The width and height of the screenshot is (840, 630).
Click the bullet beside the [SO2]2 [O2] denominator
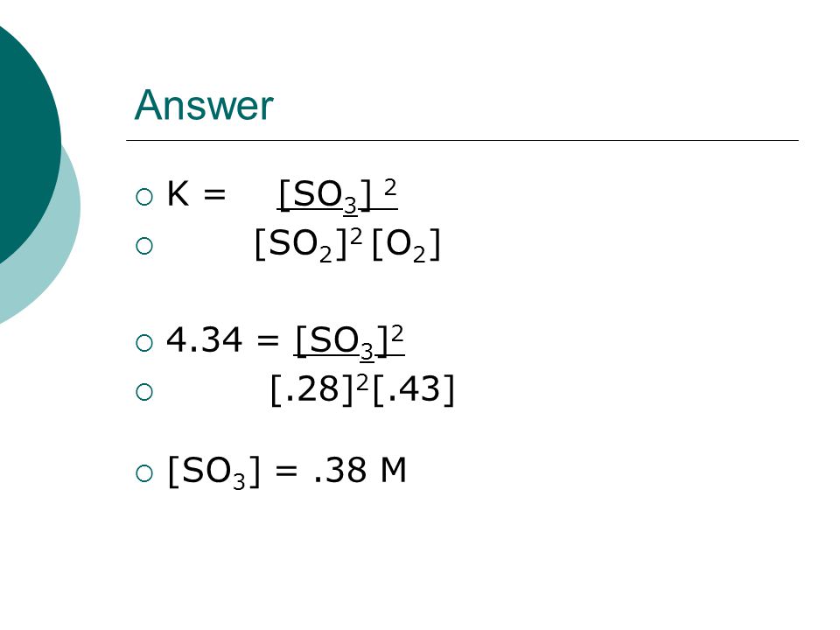[x=144, y=247]
